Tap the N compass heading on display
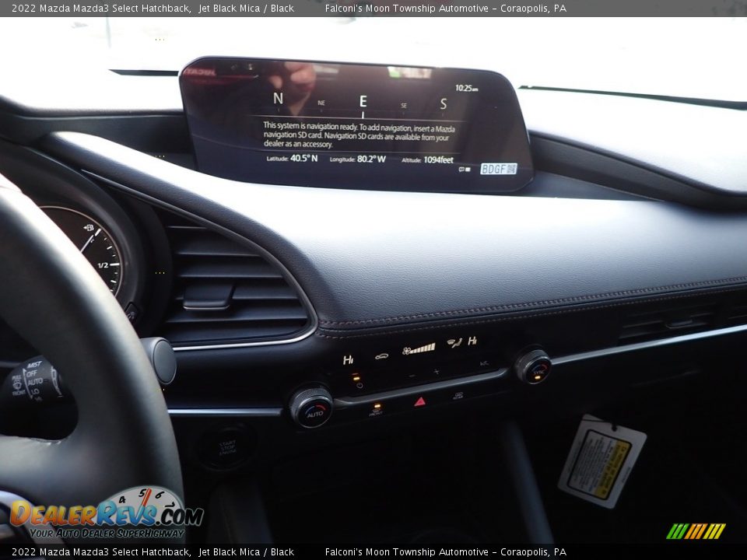Image resolution: width=747 pixels, height=560 pixels. (x=279, y=99)
